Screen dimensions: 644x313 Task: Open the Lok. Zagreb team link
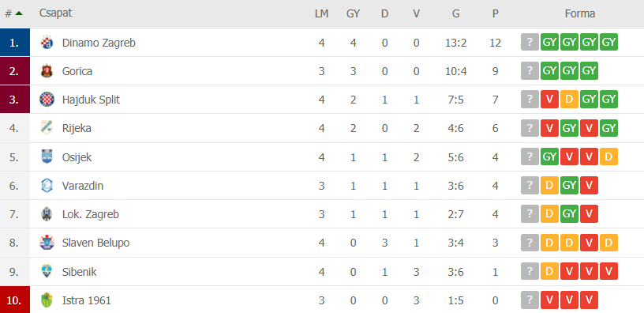click(90, 214)
